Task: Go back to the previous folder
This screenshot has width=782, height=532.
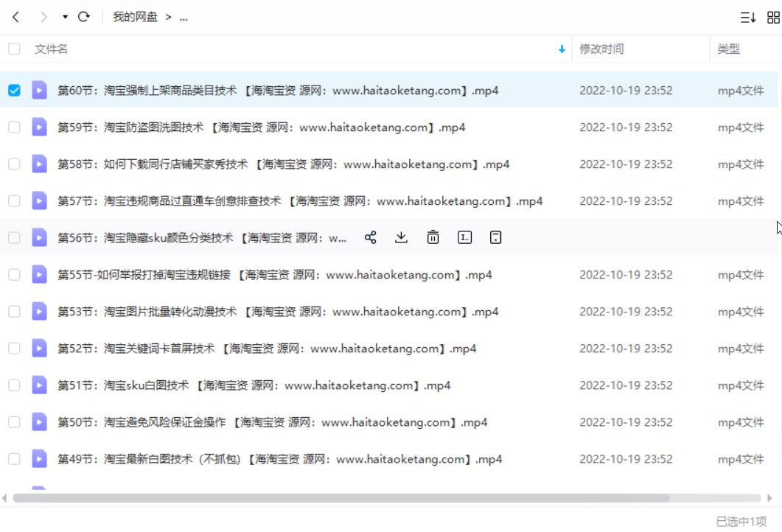Action: [x=16, y=17]
